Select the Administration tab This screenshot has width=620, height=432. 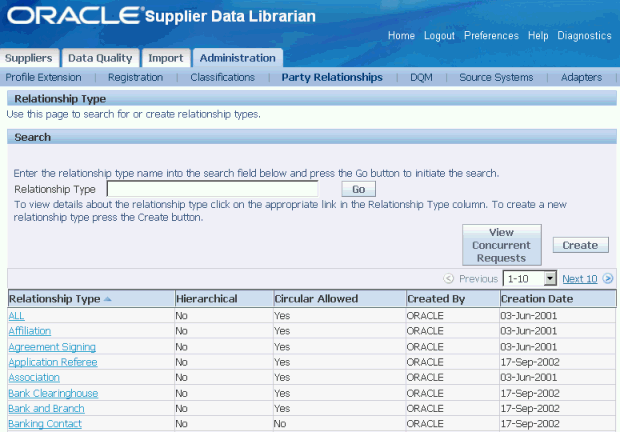click(238, 58)
